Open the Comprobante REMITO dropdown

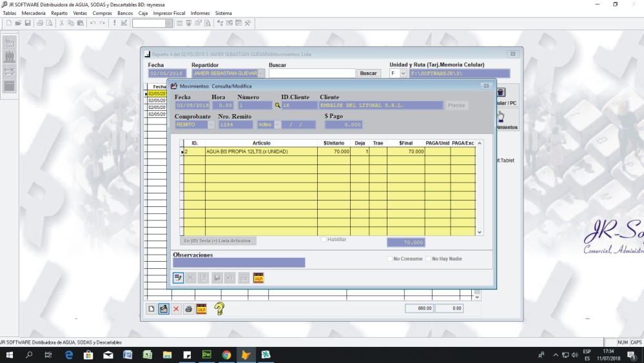tap(211, 125)
